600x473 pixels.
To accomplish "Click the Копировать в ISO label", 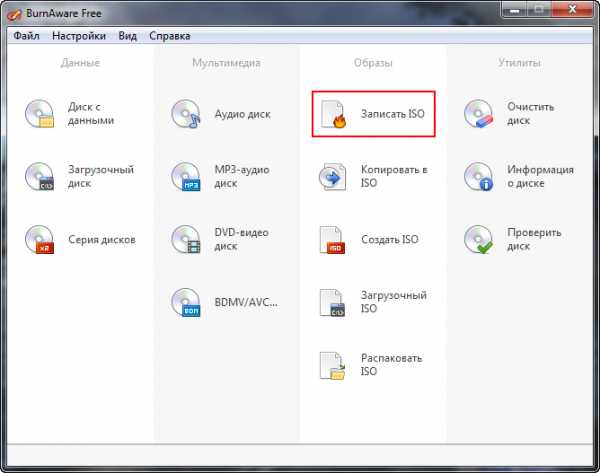I will pyautogui.click(x=394, y=176).
